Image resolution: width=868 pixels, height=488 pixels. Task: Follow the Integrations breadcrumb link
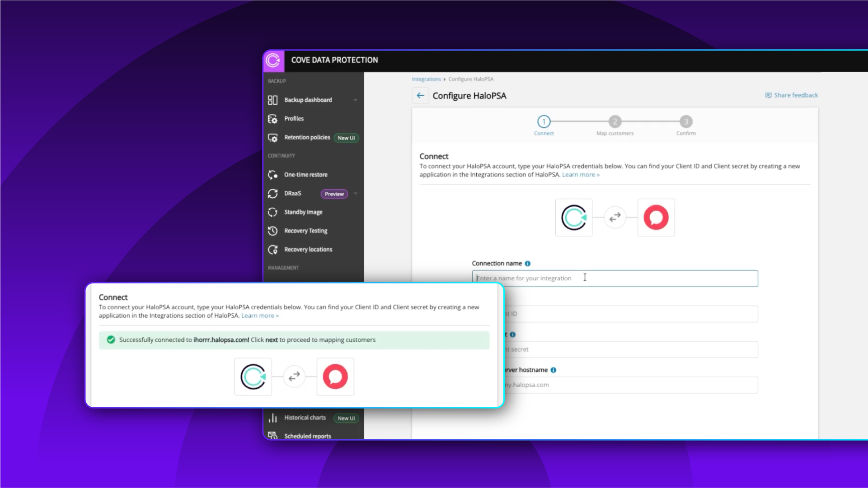click(426, 79)
